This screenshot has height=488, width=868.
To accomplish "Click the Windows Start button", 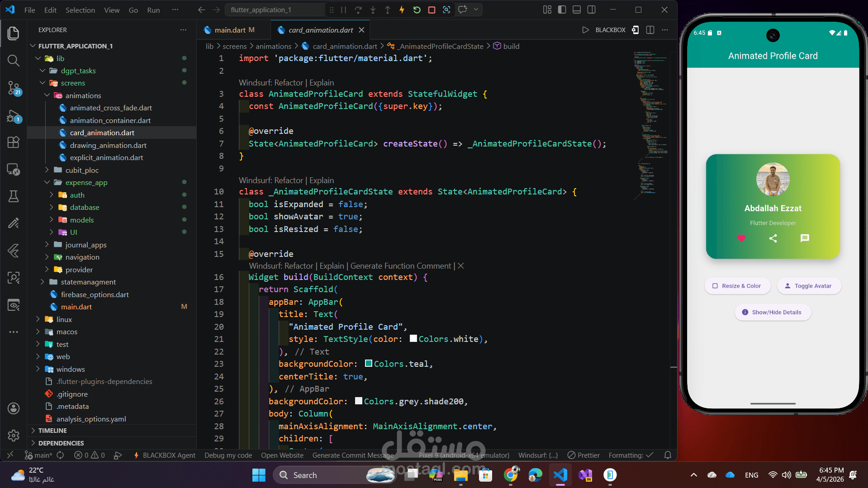I will click(x=259, y=475).
